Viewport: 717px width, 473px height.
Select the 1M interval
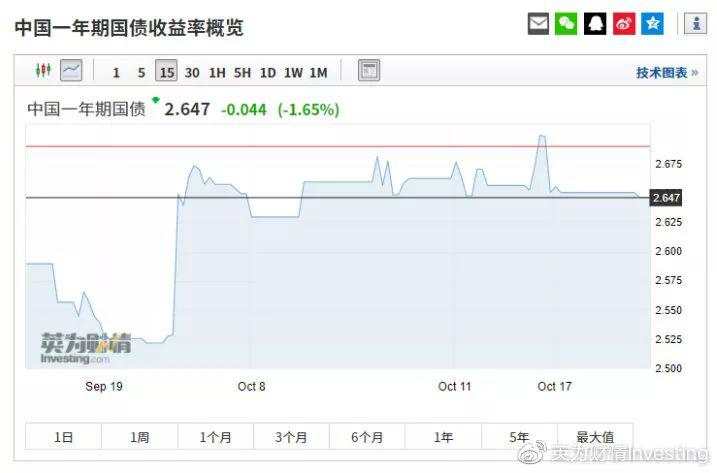(319, 73)
